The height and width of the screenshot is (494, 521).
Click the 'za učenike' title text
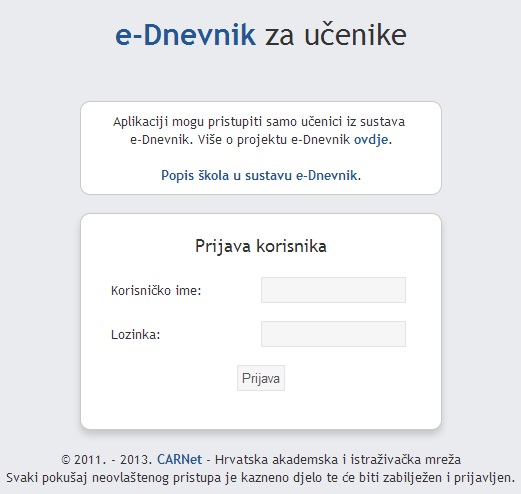336,35
